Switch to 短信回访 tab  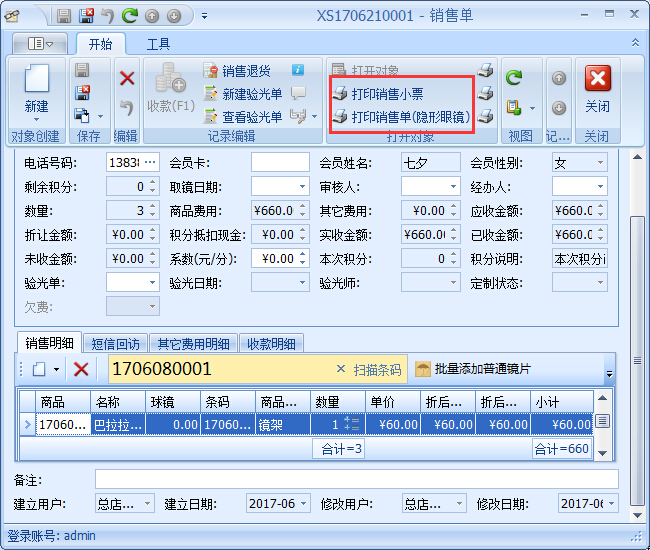coord(115,344)
